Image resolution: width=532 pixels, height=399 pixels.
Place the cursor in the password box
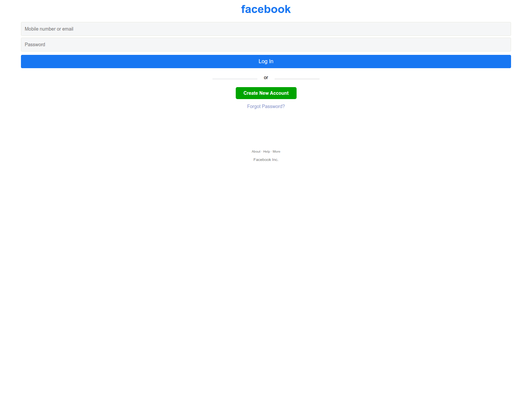266,45
